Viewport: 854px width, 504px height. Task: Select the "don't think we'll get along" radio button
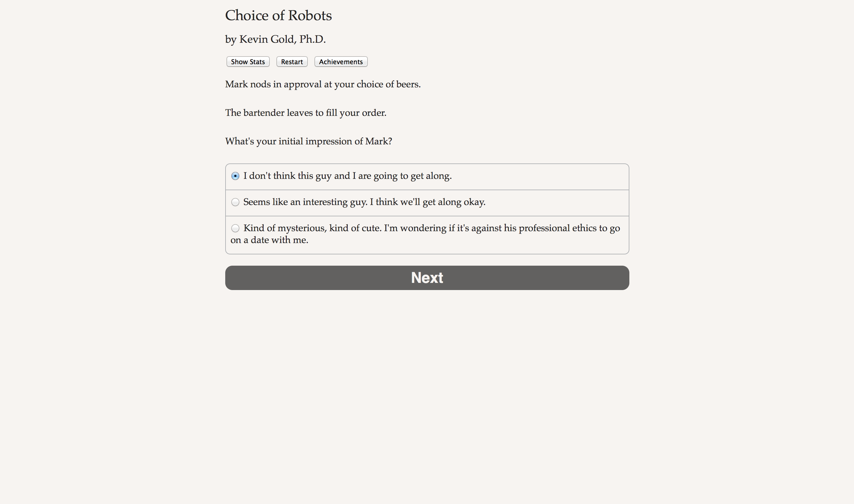[x=235, y=176]
